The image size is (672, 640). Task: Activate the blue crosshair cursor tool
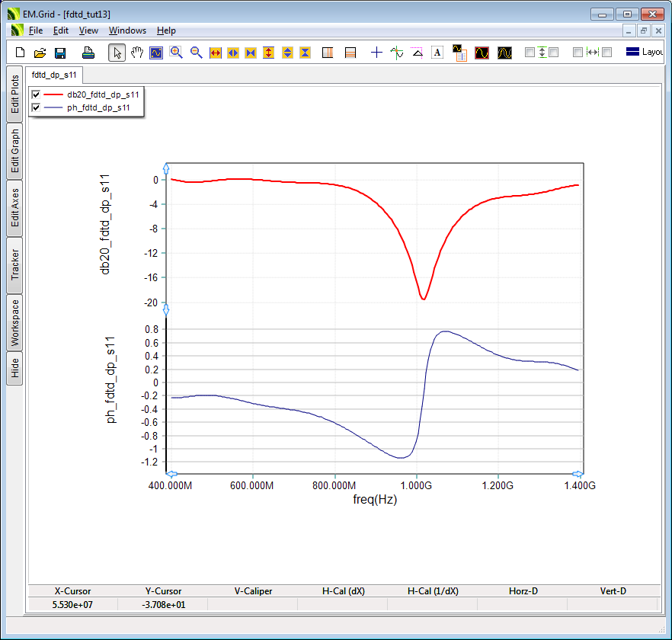coord(376,53)
